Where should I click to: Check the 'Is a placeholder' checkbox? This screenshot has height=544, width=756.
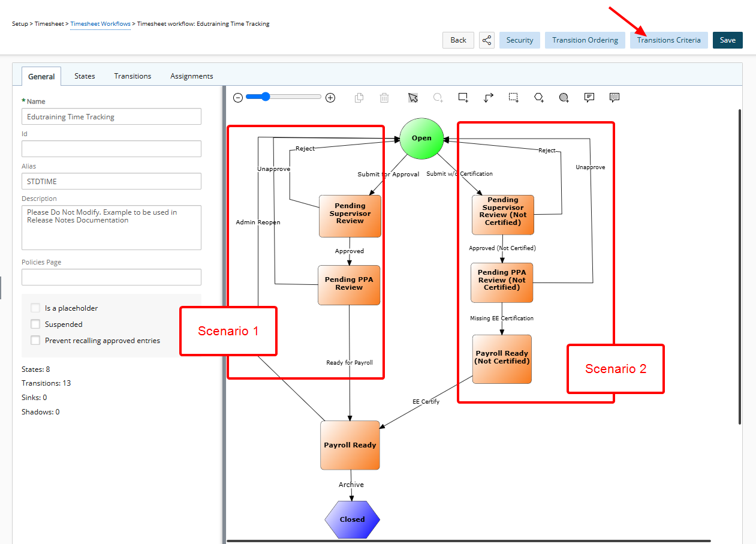coord(35,308)
